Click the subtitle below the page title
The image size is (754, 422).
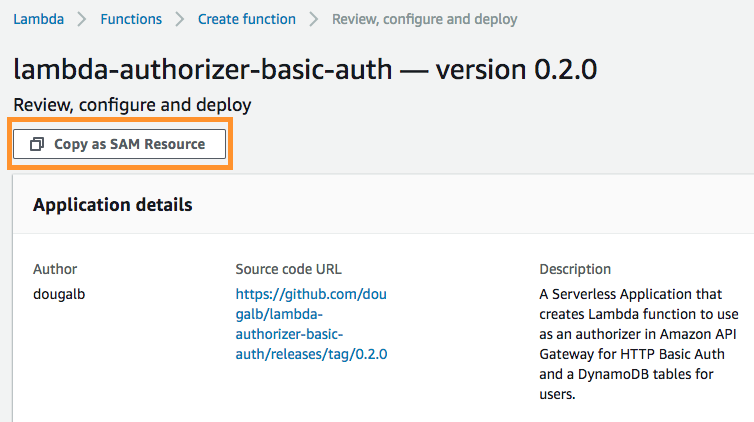tap(132, 105)
